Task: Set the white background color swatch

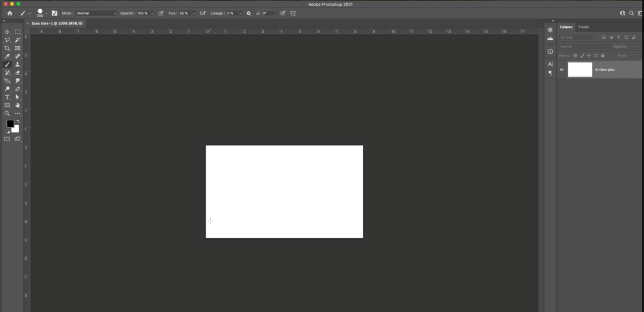Action: 16,129
